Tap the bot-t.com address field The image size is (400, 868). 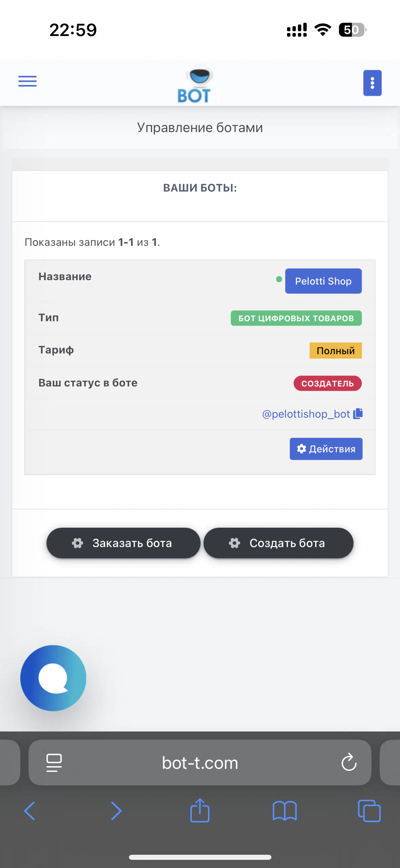tap(200, 762)
